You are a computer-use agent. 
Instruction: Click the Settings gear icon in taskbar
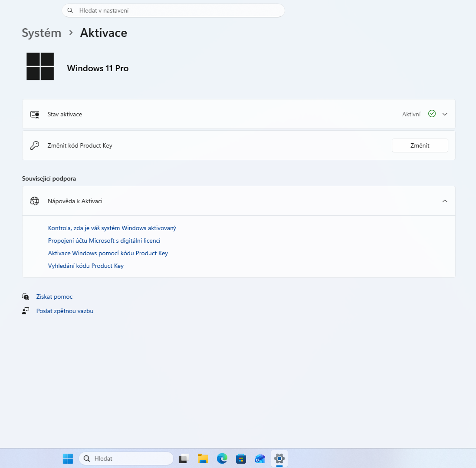click(279, 458)
